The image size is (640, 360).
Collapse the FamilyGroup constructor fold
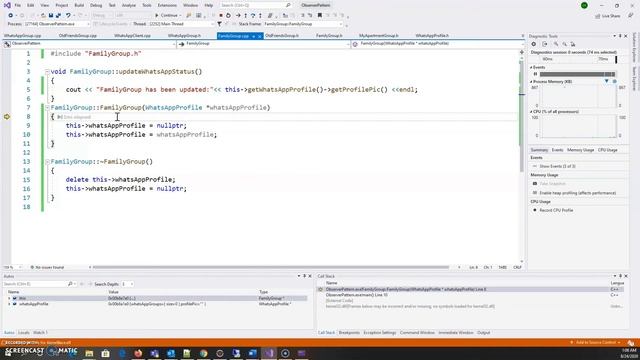47,108
